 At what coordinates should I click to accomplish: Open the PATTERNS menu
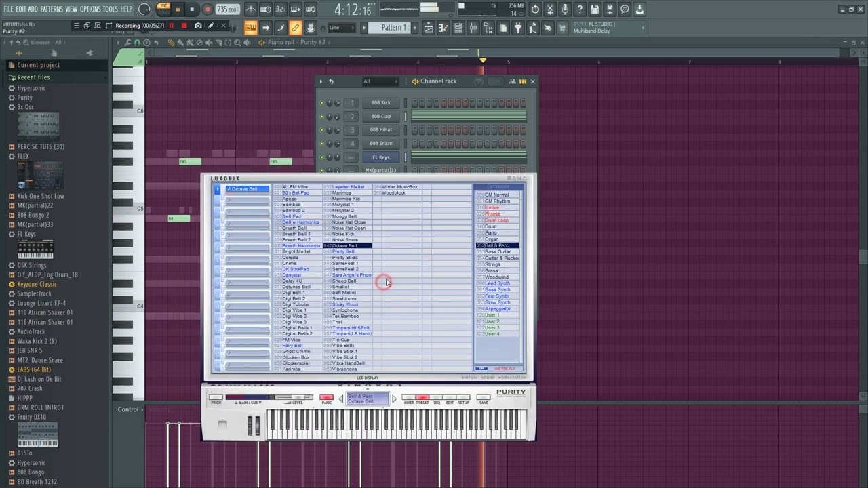click(x=52, y=9)
